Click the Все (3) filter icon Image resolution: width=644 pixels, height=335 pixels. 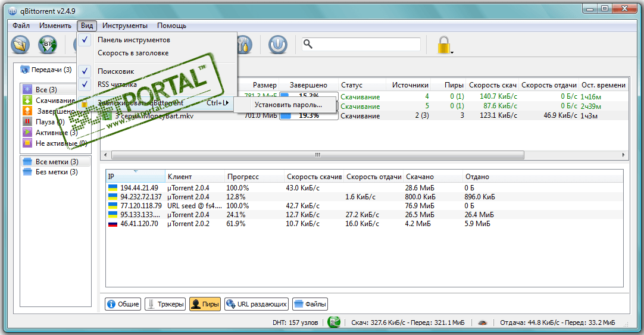coord(27,89)
